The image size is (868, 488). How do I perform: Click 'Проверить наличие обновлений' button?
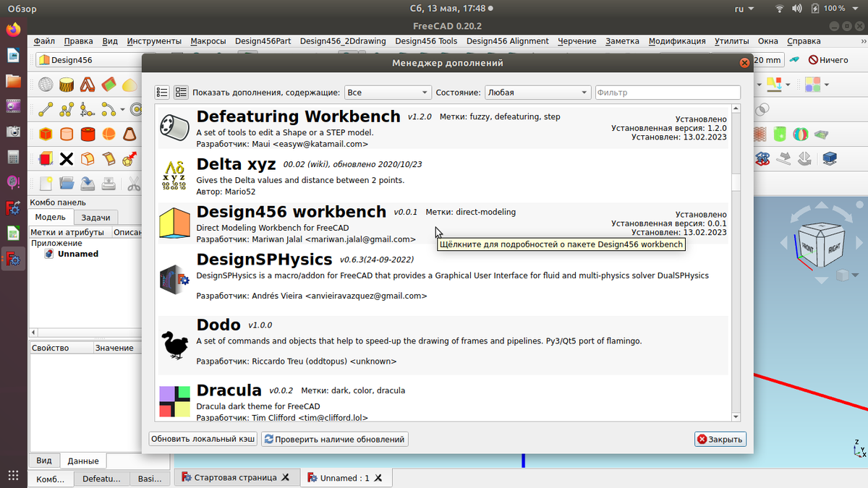pos(334,439)
